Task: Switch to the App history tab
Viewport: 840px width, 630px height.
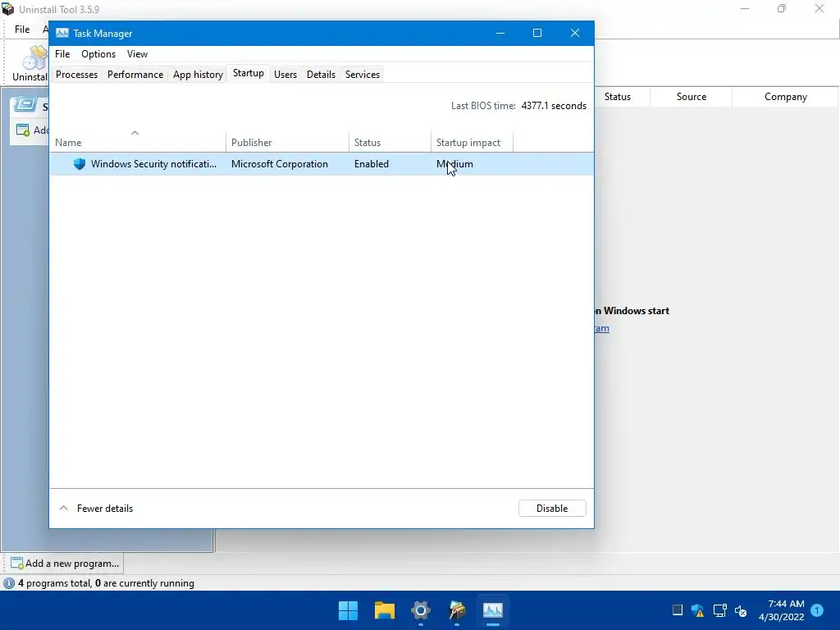Action: 198,75
